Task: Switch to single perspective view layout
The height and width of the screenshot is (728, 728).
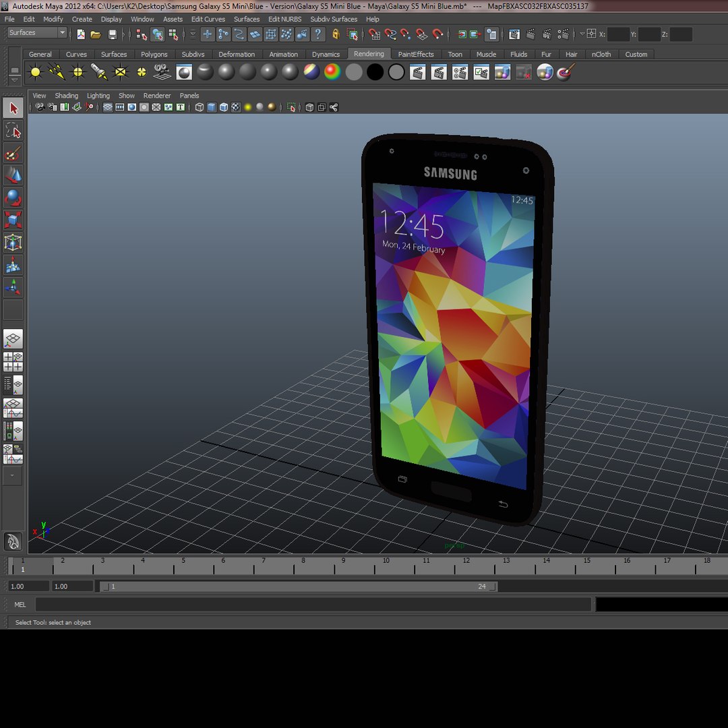Action: coord(13,339)
